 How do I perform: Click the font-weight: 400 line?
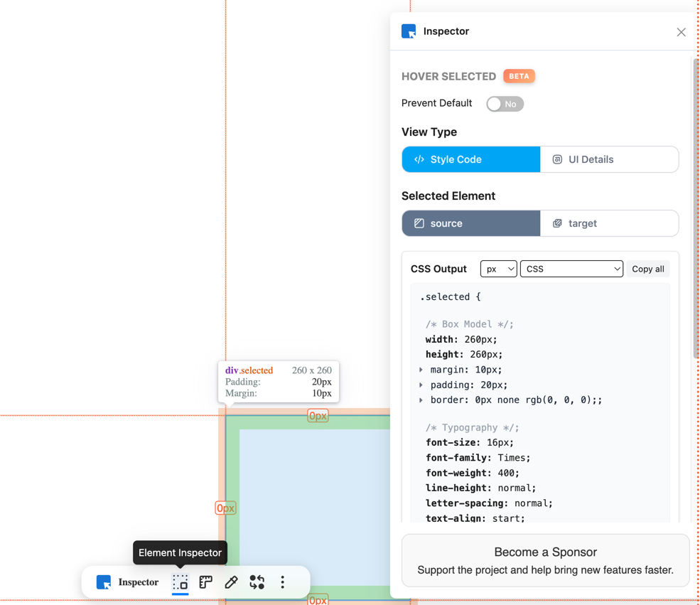click(473, 473)
